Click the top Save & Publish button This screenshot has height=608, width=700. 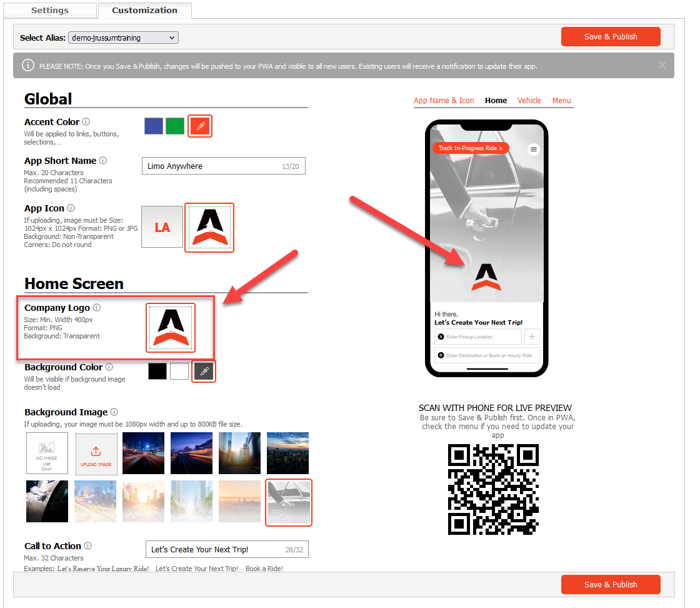(x=610, y=37)
